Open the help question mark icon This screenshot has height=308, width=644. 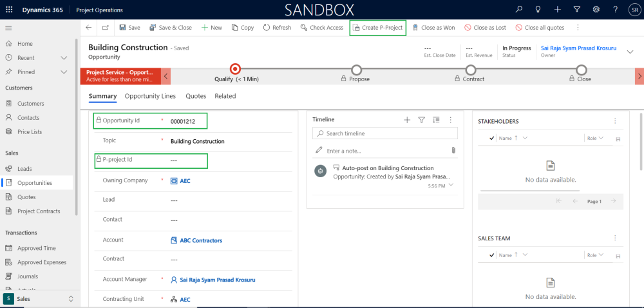(615, 10)
